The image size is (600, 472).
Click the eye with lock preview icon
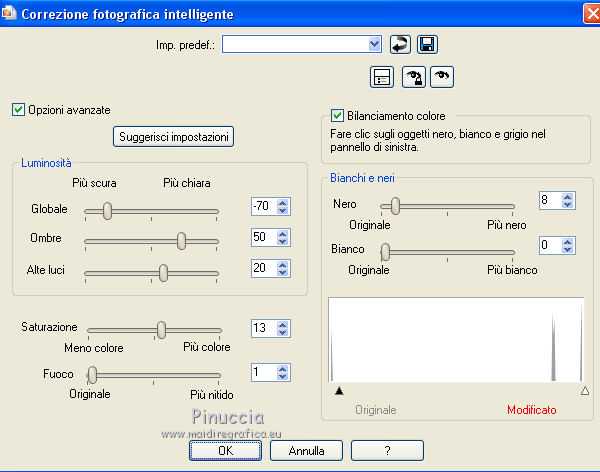pyautogui.click(x=412, y=77)
